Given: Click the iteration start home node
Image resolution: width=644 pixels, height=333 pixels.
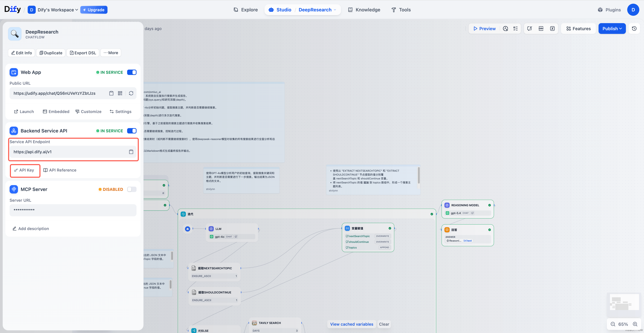Looking at the screenshot, I should (x=187, y=229).
